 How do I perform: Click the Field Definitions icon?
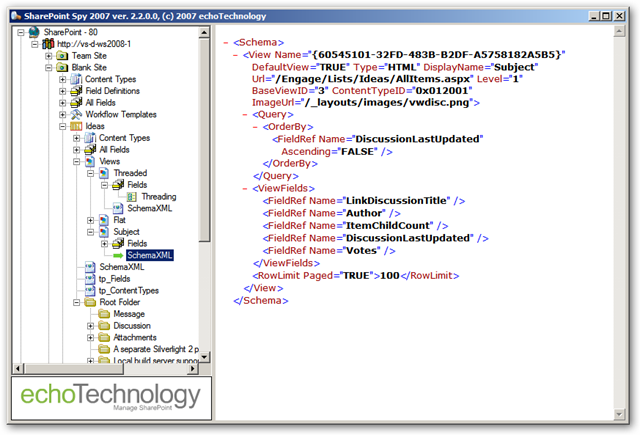(76, 91)
